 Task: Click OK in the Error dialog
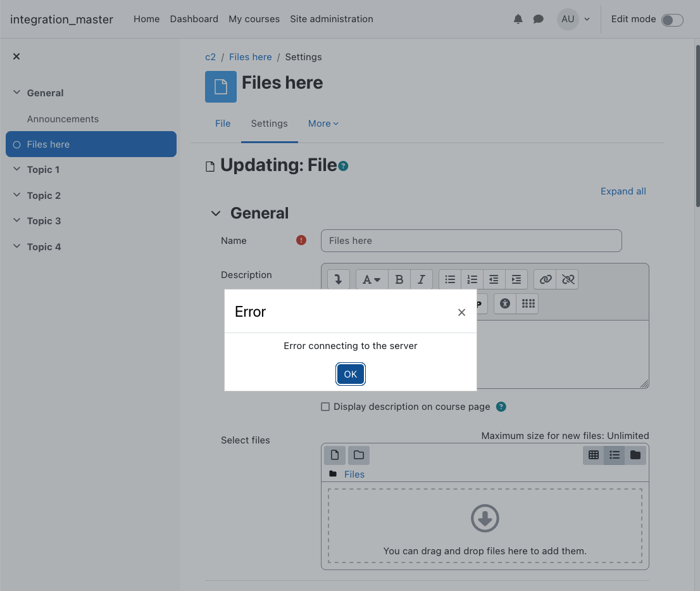(351, 374)
